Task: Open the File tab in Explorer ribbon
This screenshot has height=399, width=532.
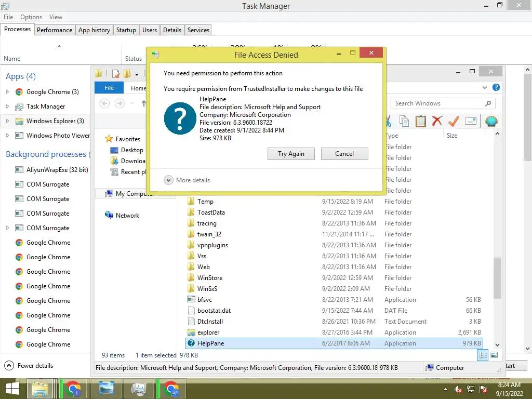Action: 109,88
